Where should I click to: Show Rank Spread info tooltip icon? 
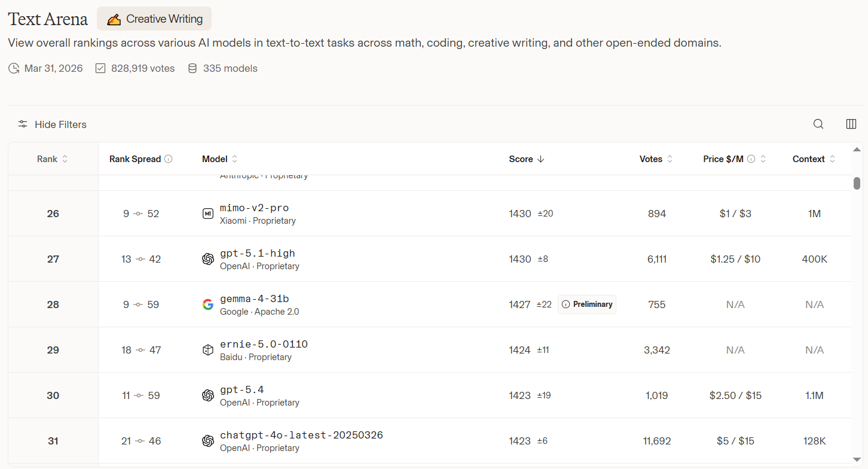[169, 159]
